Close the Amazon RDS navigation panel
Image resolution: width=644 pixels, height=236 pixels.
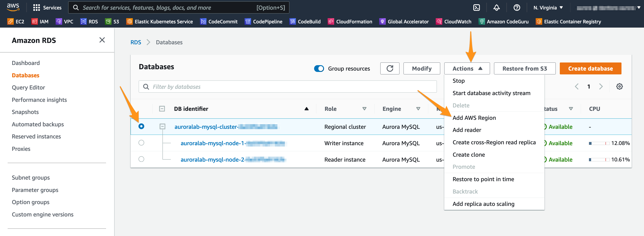(x=102, y=40)
